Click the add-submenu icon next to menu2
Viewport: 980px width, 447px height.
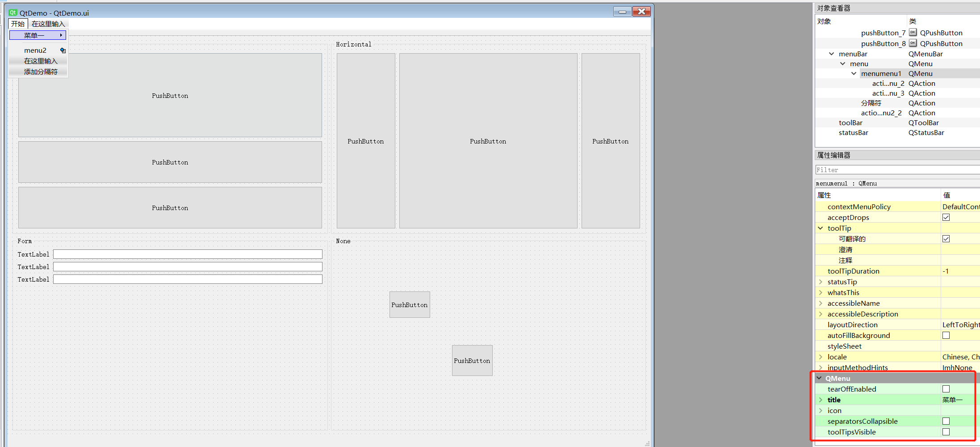pyautogui.click(x=63, y=51)
